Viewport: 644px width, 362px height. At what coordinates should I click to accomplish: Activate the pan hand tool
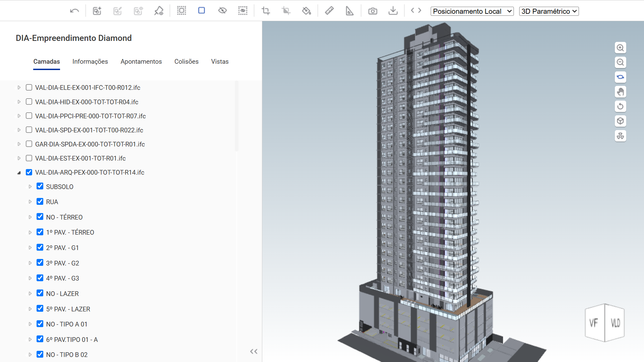621,92
